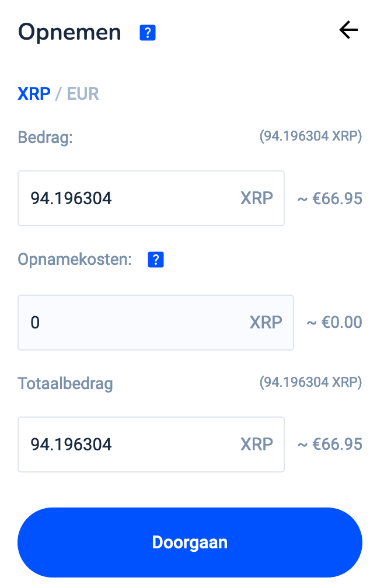Click inside the Bedrag amount input

[x=117, y=198]
